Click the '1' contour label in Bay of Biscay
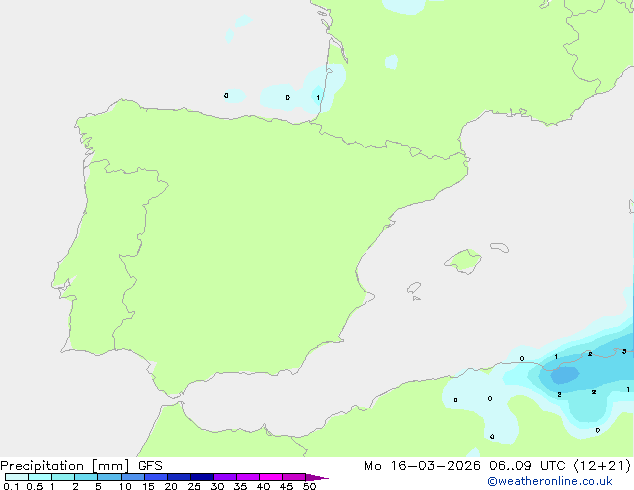 coord(318,97)
